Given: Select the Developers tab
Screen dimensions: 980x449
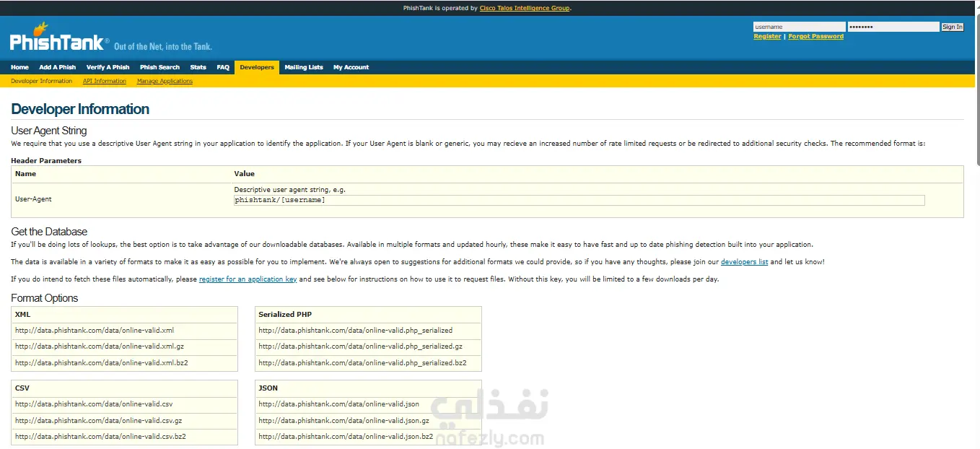Looking at the screenshot, I should pyautogui.click(x=257, y=67).
